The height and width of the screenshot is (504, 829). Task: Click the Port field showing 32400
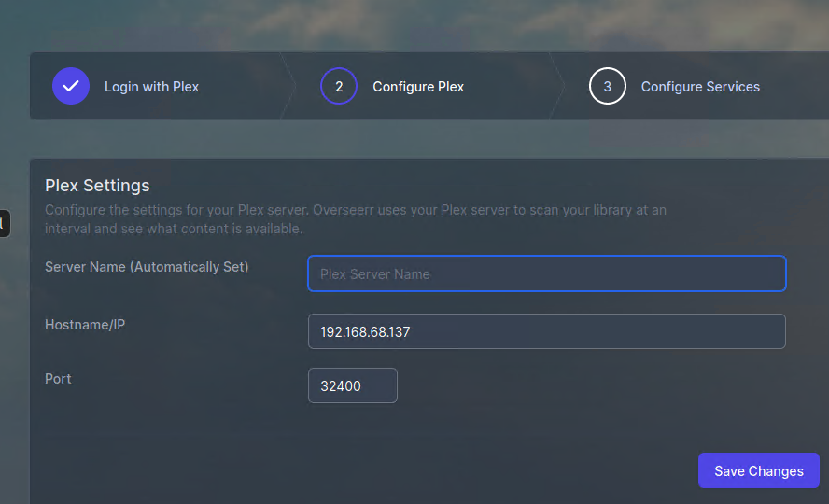[x=353, y=385]
